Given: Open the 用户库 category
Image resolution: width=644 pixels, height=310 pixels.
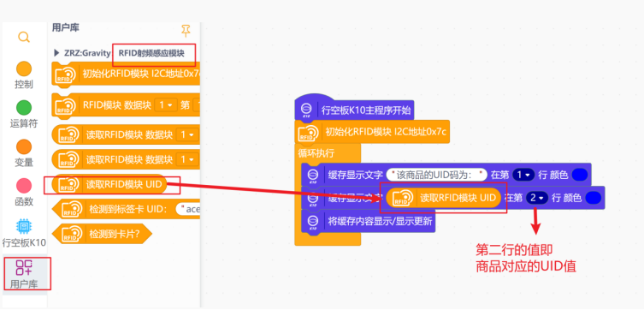Looking at the screenshot, I should 24,273.
